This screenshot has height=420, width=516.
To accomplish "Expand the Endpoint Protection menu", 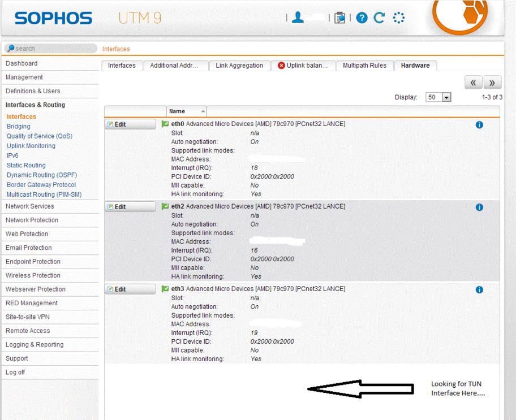I will pos(50,262).
